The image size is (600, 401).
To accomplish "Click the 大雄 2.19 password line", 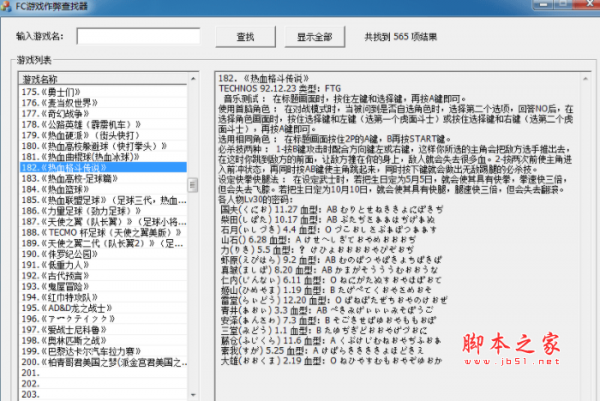I will [332, 360].
